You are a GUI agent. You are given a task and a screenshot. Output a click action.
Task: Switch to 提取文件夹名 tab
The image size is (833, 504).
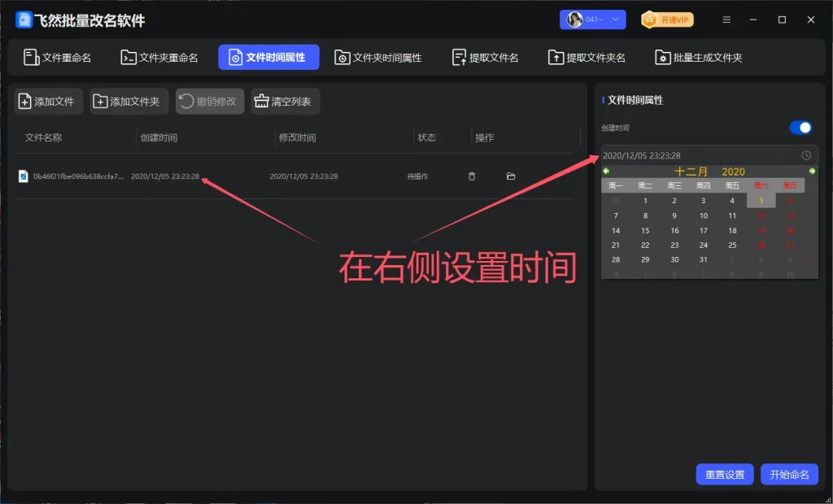click(587, 58)
